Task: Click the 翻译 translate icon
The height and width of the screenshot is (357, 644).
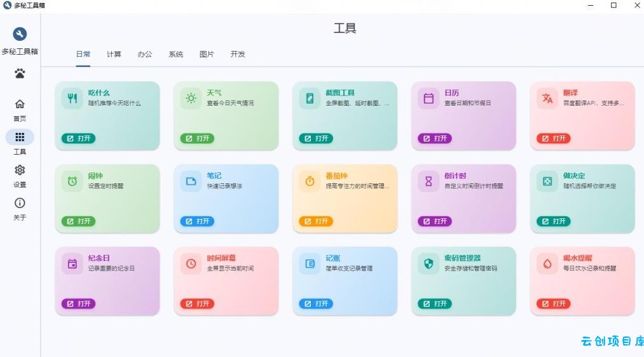Action: click(547, 98)
